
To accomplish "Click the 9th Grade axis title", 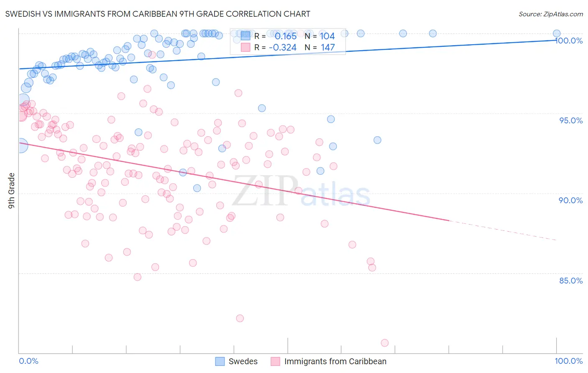I will click(x=11, y=190).
